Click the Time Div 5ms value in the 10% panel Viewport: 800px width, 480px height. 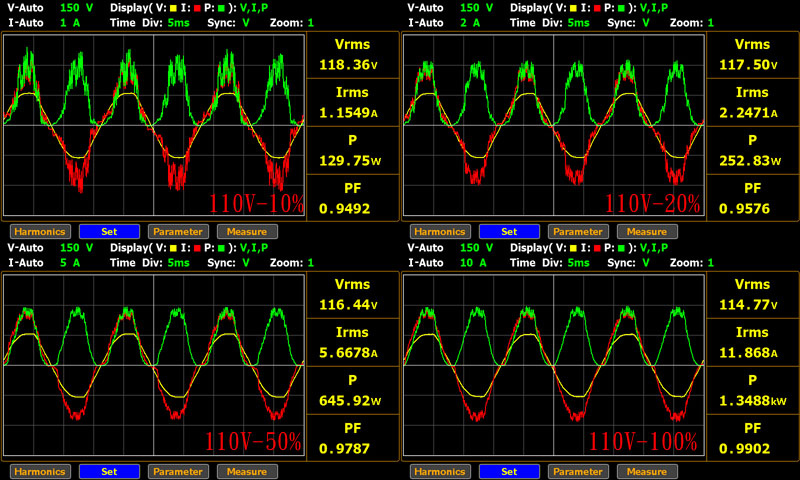click(x=179, y=23)
